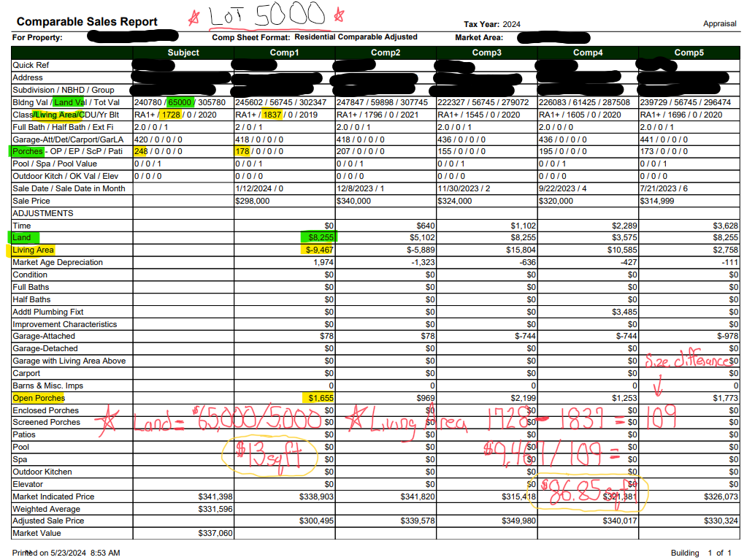The image size is (755, 560).
Task: Click the "For Property:" label
Action: [x=37, y=37]
